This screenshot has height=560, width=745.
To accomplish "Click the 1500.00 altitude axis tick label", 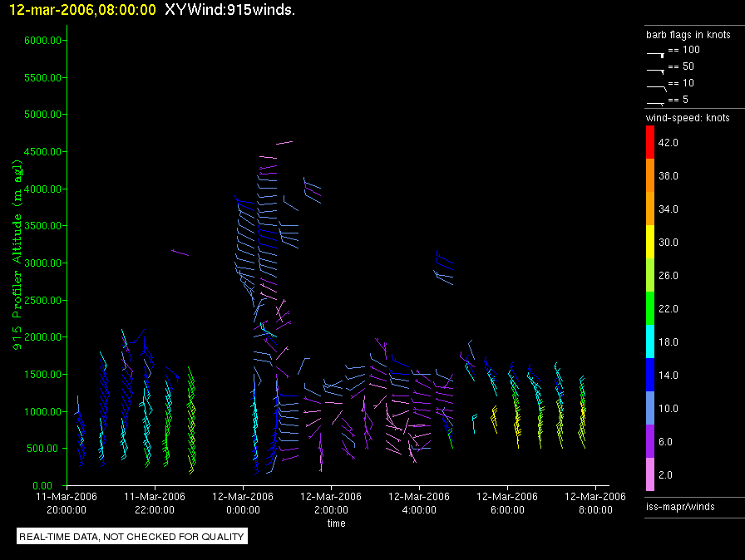I will [x=42, y=375].
